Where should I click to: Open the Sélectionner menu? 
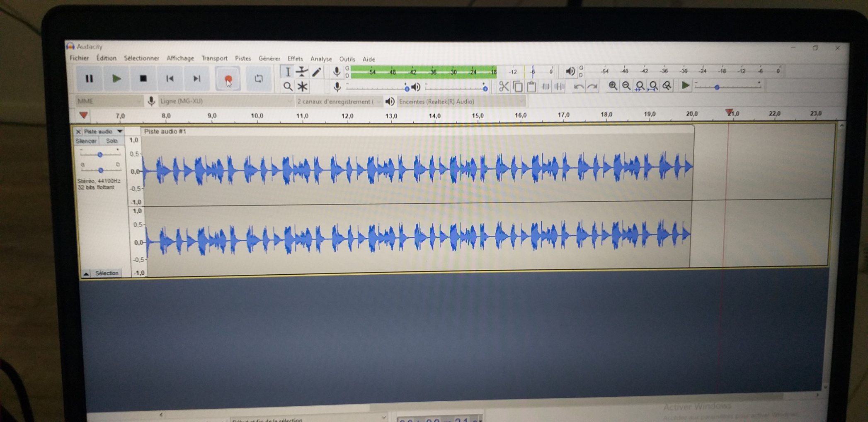coord(141,58)
